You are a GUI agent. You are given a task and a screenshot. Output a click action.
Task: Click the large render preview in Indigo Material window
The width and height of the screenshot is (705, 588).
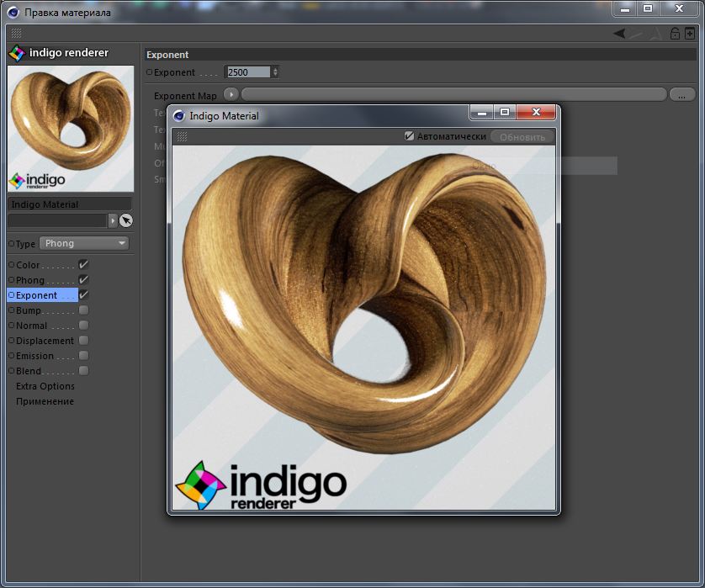(363, 328)
